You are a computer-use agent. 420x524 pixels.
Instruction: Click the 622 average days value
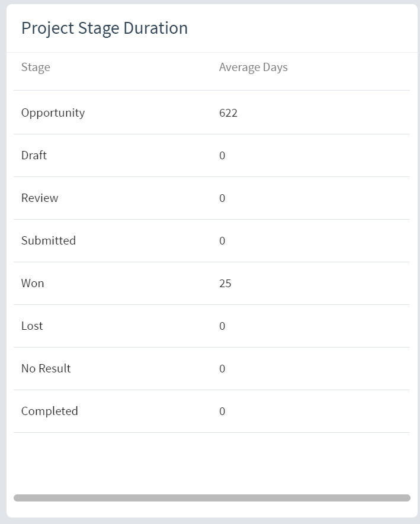pyautogui.click(x=229, y=113)
